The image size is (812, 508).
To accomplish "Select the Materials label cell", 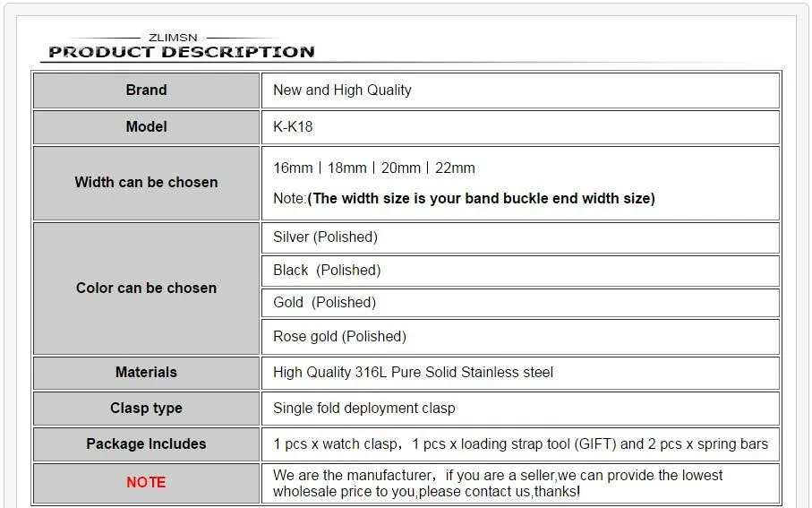I will point(146,373).
